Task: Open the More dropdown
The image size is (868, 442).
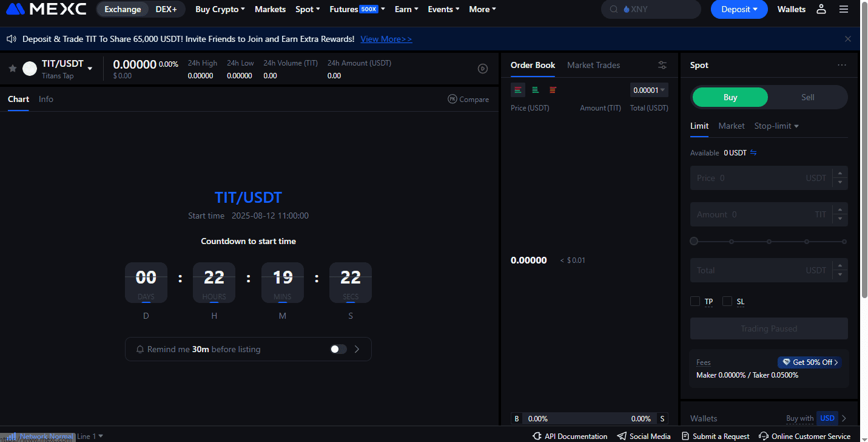Action: 482,9
